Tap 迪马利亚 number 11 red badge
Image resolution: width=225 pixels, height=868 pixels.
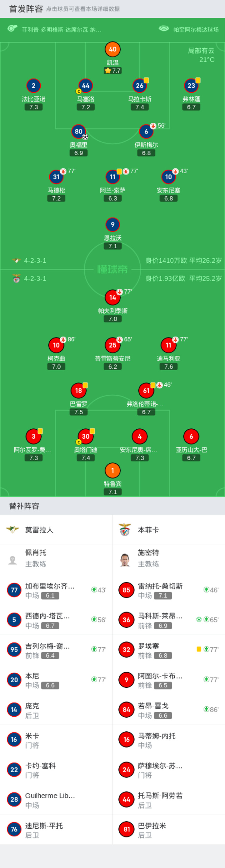pos(168,345)
